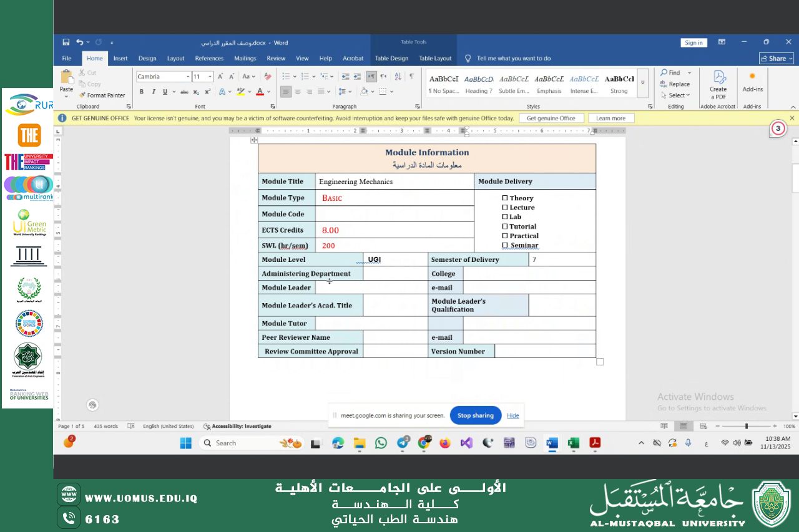
Task: Open the font size dropdown
Action: (210, 76)
